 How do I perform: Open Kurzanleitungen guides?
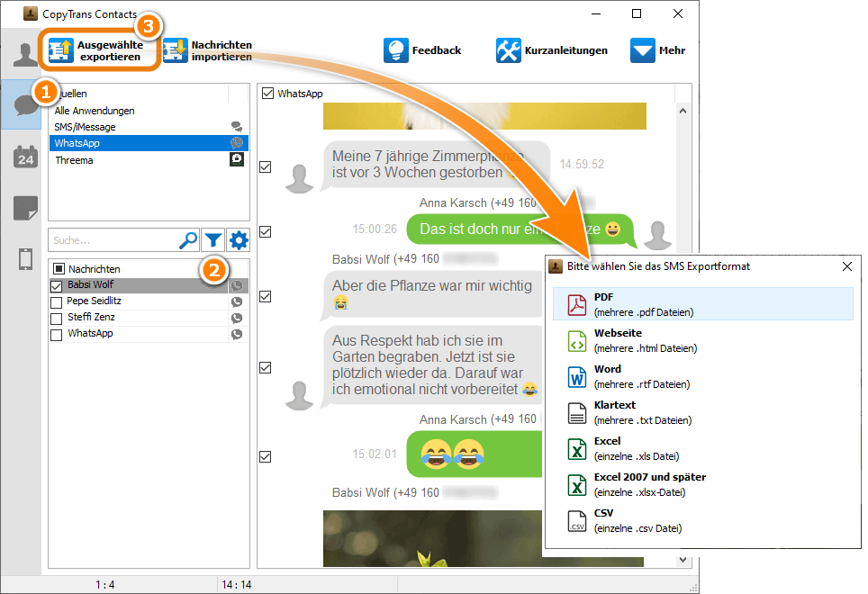tap(552, 50)
